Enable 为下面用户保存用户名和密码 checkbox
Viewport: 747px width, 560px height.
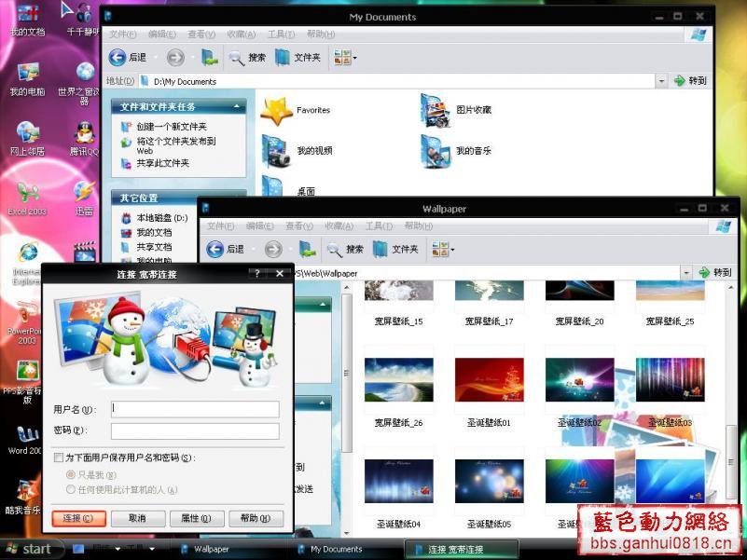59,458
